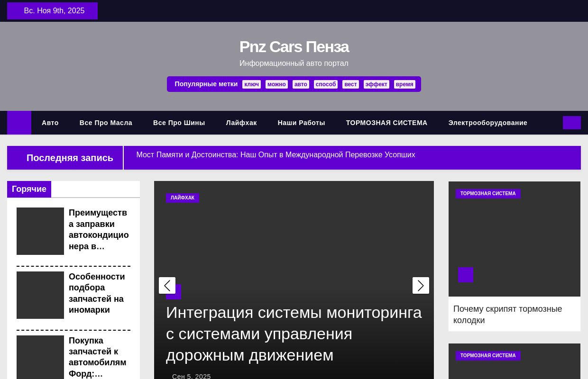The width and height of the screenshot is (588, 379).
Task: Open the 'Авто' menu item
Action: [x=50, y=123]
